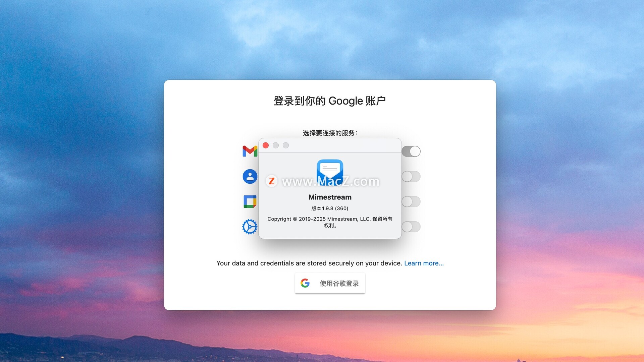Viewport: 644px width, 362px height.
Task: Open the Learn more link
Action: tap(424, 263)
